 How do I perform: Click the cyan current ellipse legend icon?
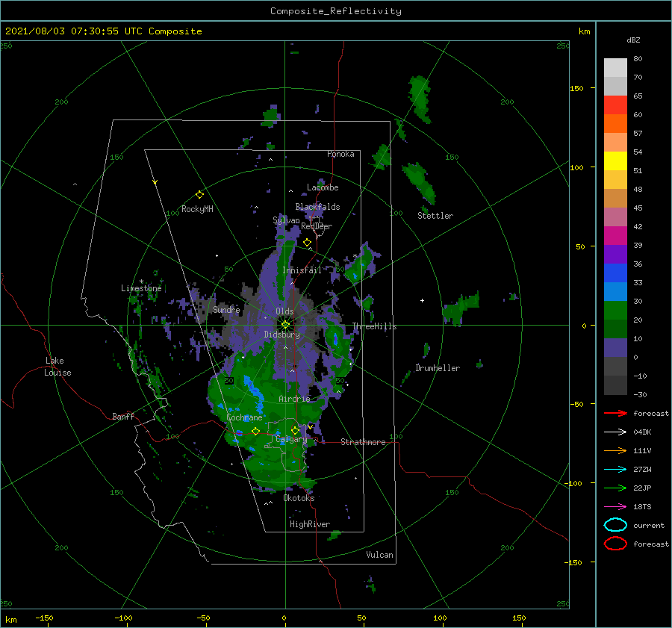[x=615, y=525]
